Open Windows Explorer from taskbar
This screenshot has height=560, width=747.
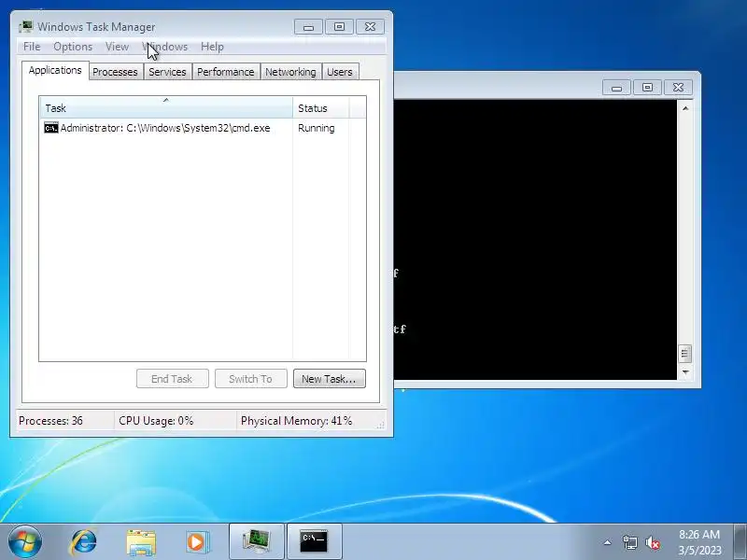[x=141, y=542]
